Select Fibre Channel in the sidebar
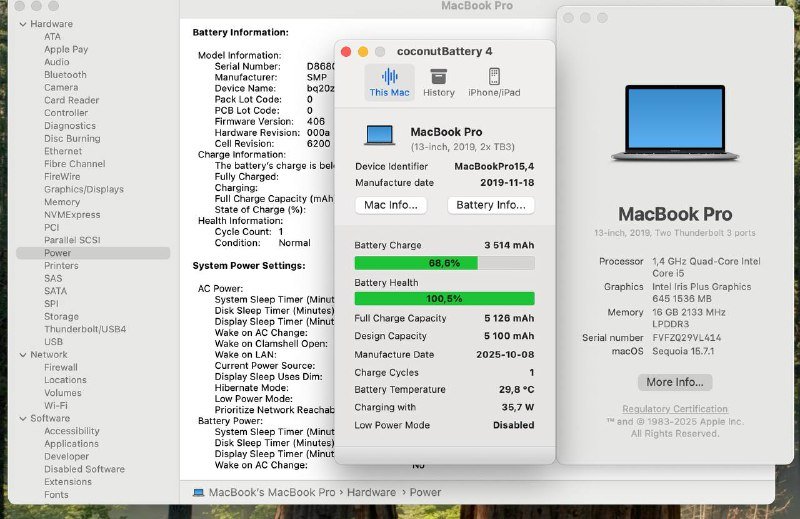800x519 pixels. pos(74,164)
